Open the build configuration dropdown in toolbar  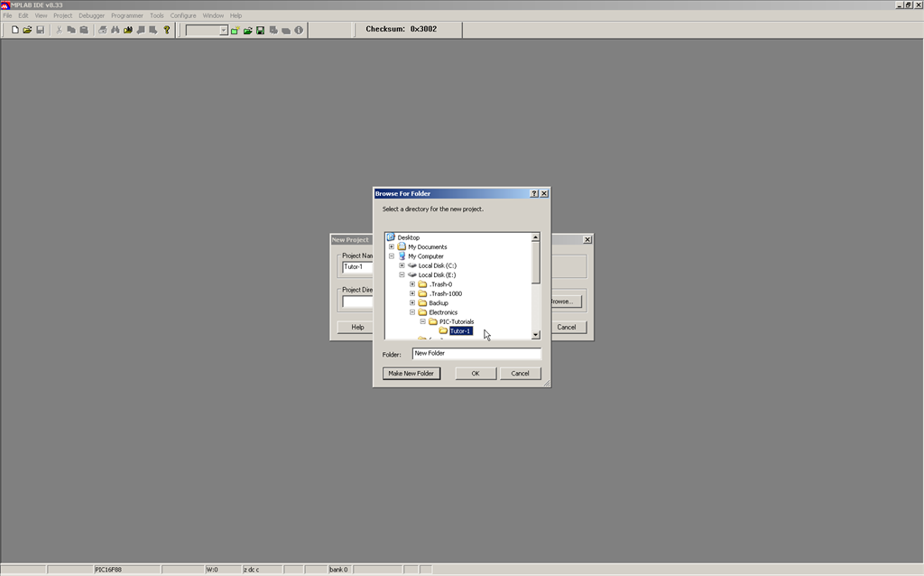(x=224, y=31)
